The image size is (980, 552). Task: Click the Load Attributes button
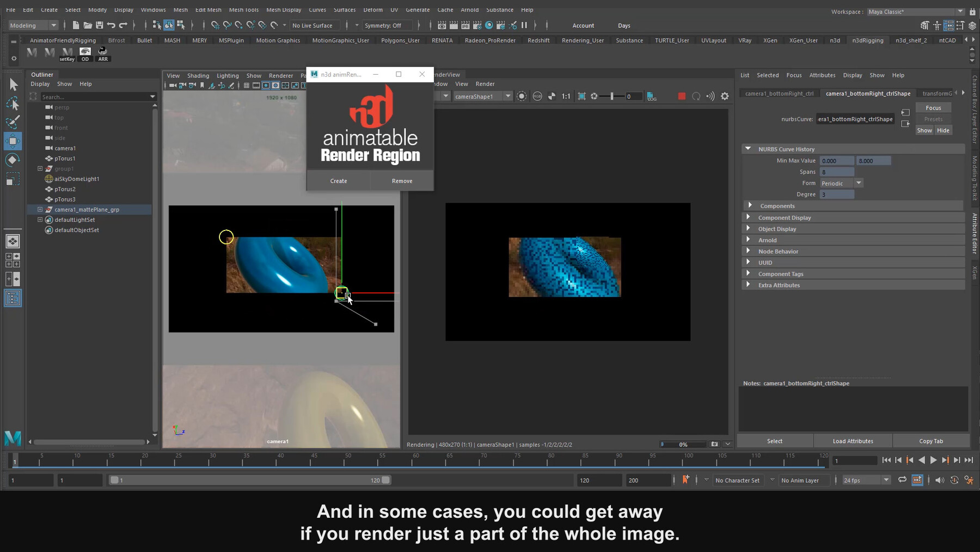(853, 441)
